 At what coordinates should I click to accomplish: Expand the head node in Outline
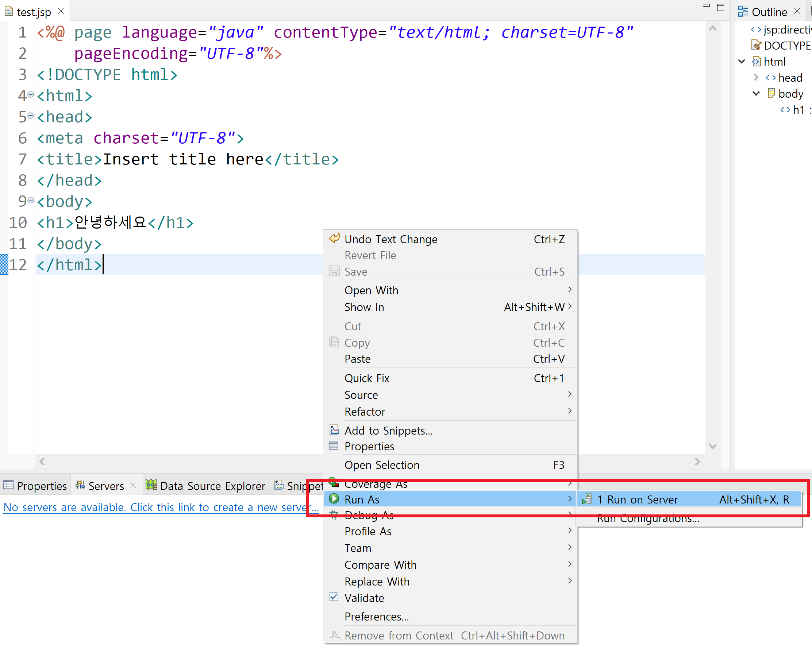coord(756,77)
